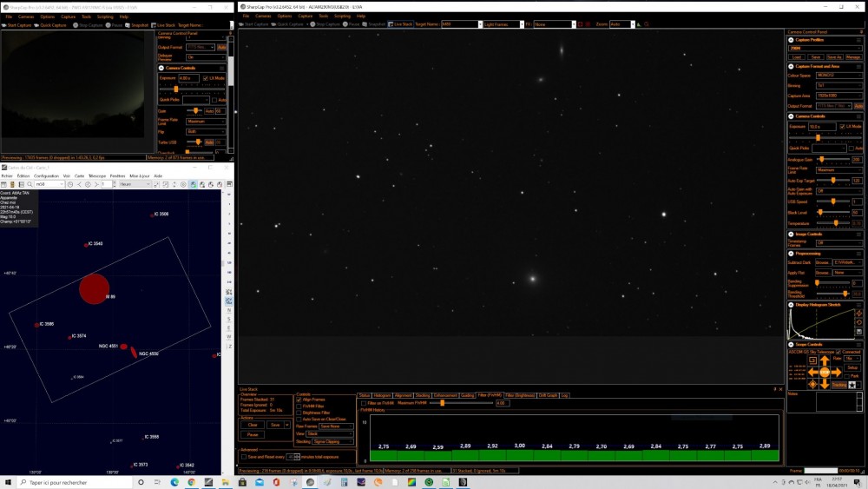Screen dimensions: 868x489
Task: Click Start Capture in left SharpCap window
Action: (x=16, y=25)
